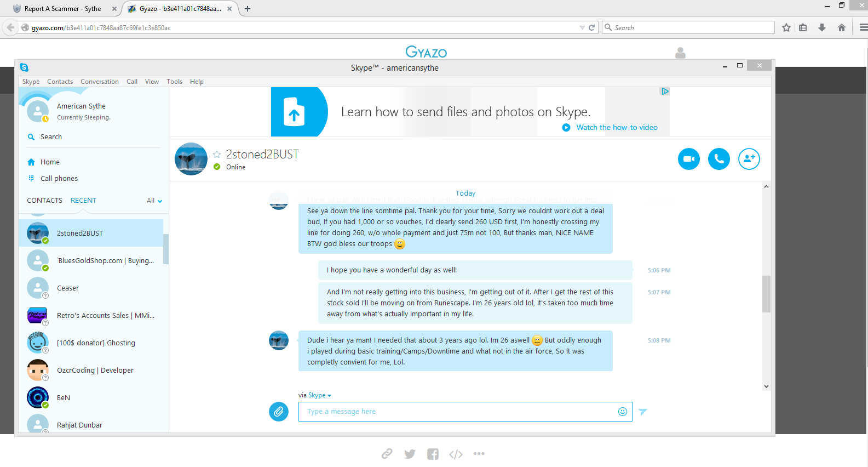868x467 pixels.
Task: Open Retro's Accounts Sales conversation
Action: [x=91, y=315]
